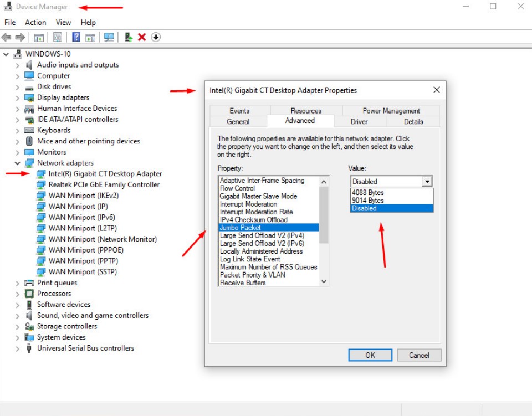Click OK in adapter properties

(370, 355)
